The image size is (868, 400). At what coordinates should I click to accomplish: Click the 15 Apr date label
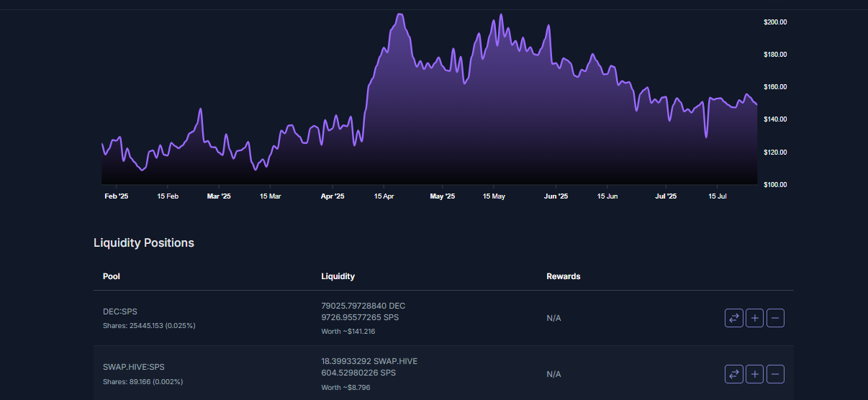(x=384, y=196)
